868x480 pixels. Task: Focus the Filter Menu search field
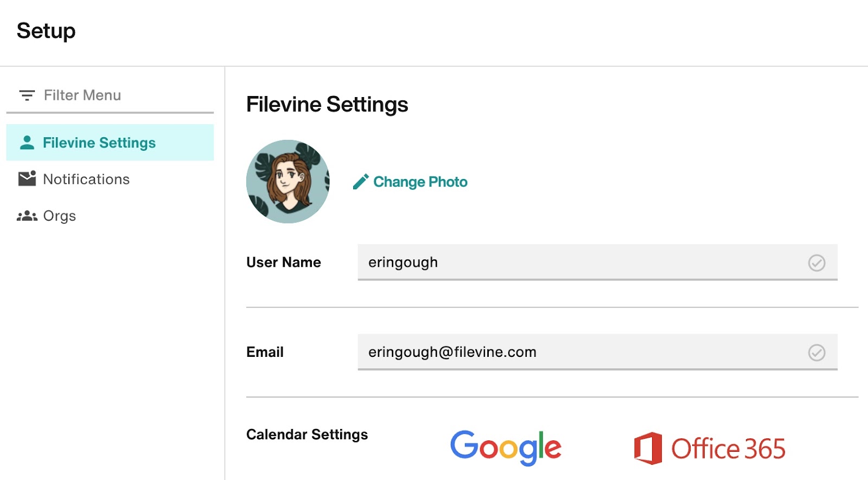(x=110, y=95)
